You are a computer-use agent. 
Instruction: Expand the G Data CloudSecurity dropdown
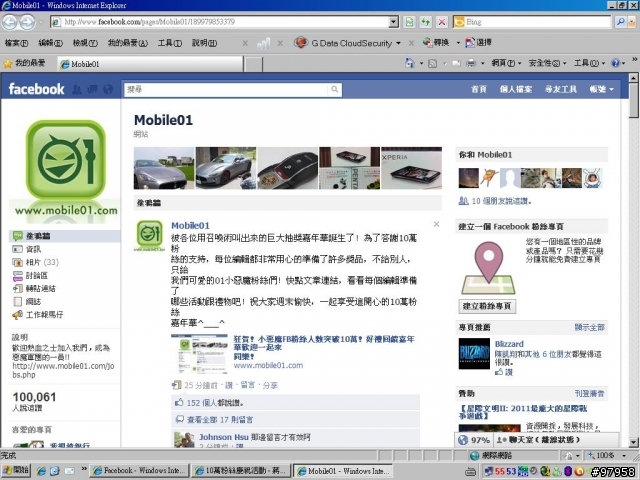click(398, 43)
